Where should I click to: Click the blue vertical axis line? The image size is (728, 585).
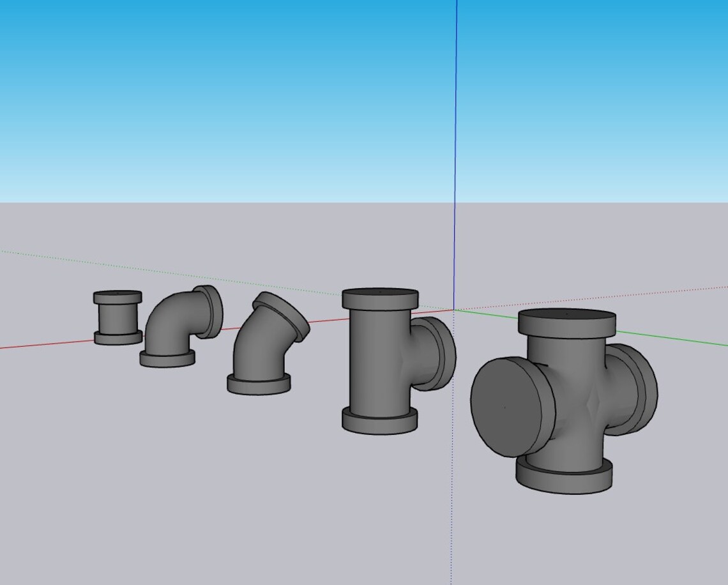456,128
